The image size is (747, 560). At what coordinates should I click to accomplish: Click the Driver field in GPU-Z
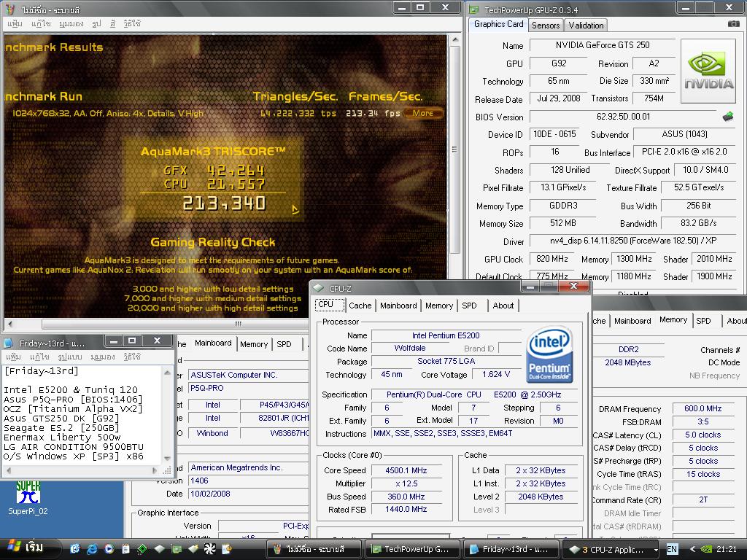click(x=632, y=241)
